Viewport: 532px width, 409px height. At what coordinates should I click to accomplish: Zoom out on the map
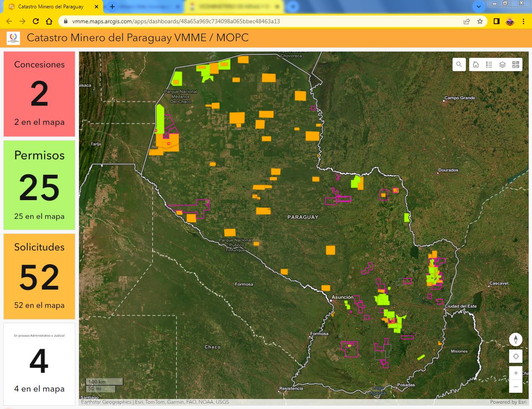pos(516,387)
